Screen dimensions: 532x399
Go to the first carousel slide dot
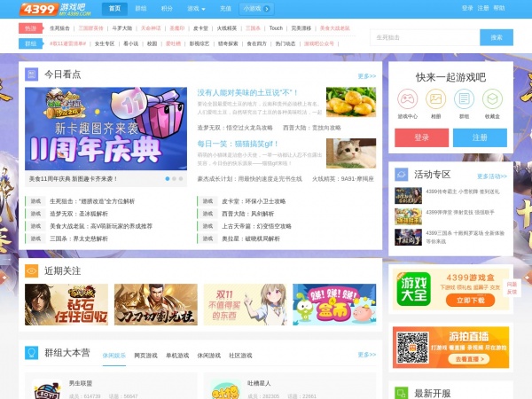[x=168, y=178]
